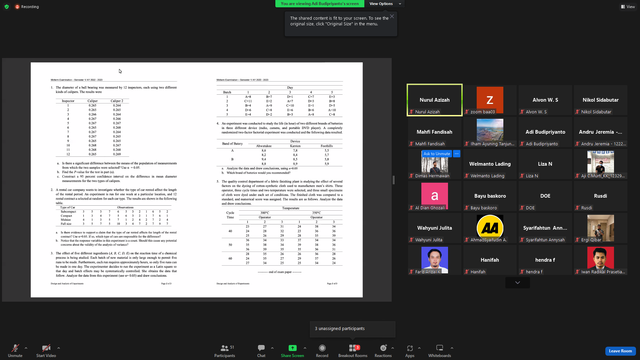Image resolution: width=640 pixels, height=360 pixels.
Task: Open video options arrow next to Start Video
Action: (x=58, y=348)
